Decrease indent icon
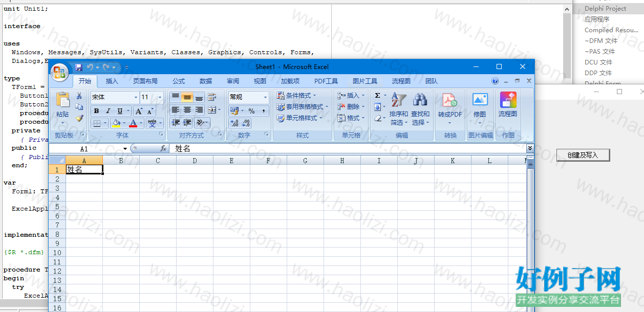The width and height of the screenshot is (644, 312). 176,123
